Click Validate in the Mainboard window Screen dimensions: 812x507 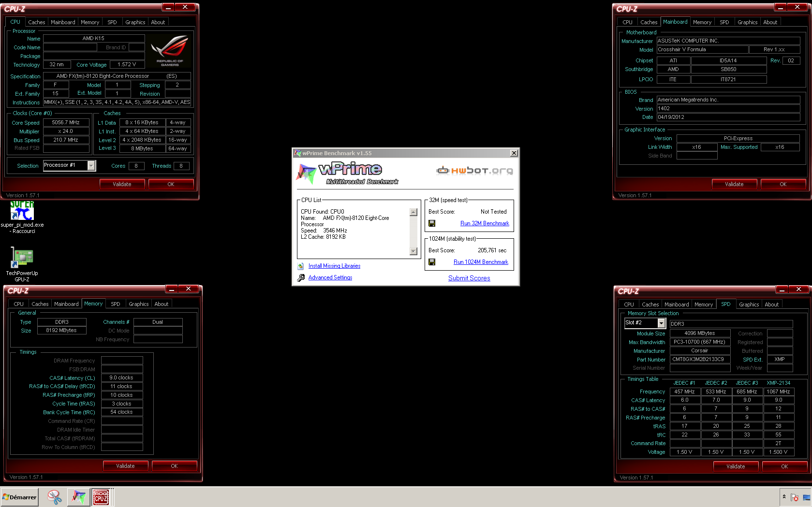(734, 184)
